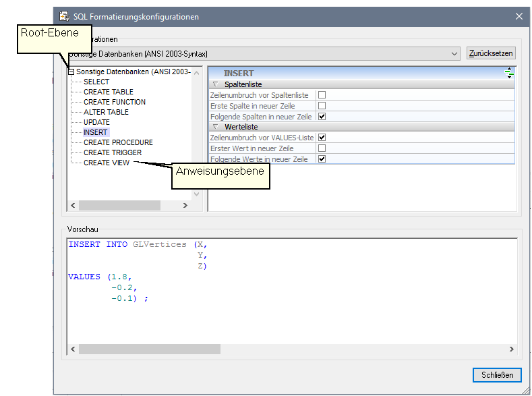
Task: Enable Zeilenumbruch vor Spaltenliste checkbox
Action: point(322,95)
